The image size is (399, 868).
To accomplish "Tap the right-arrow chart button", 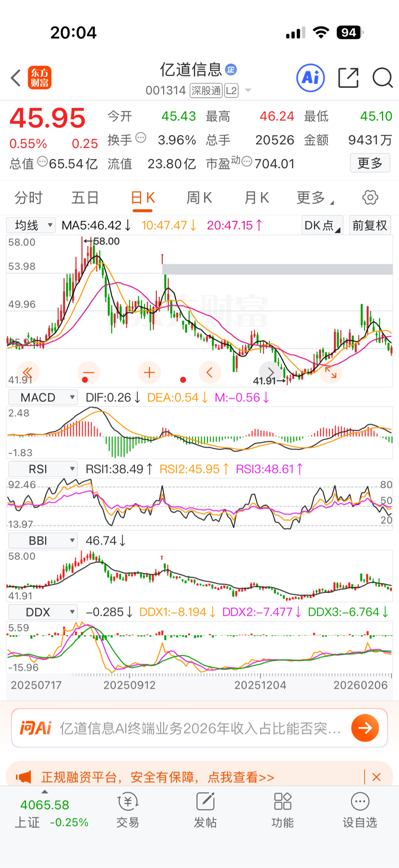I will [271, 372].
